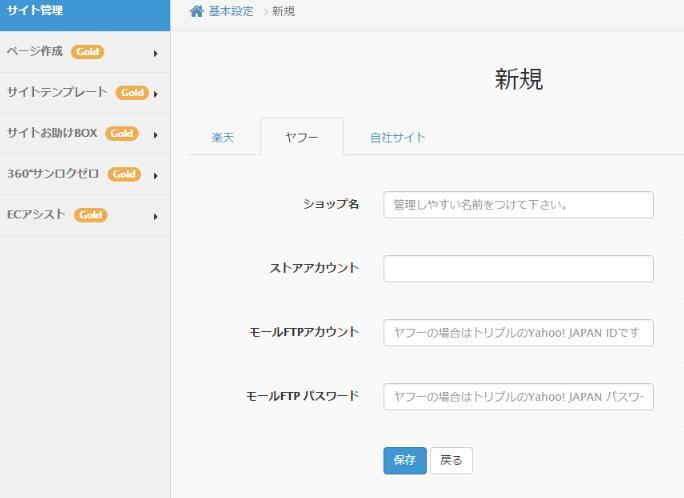The image size is (684, 498).
Task: Focus the ストアアカウント input field
Action: pyautogui.click(x=518, y=269)
